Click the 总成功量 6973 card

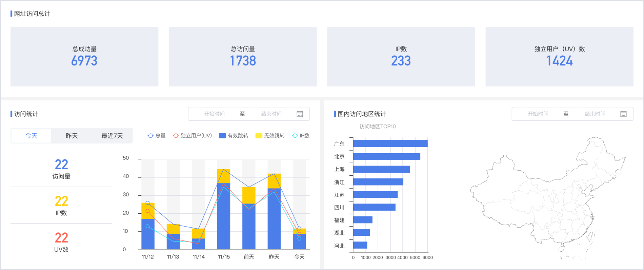pos(84,57)
